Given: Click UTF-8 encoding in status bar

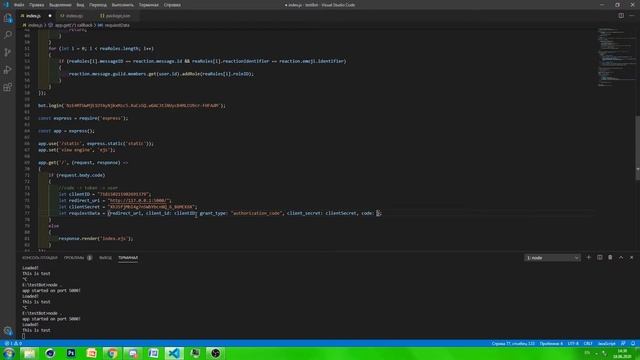Looking at the screenshot, I should tap(573, 343).
